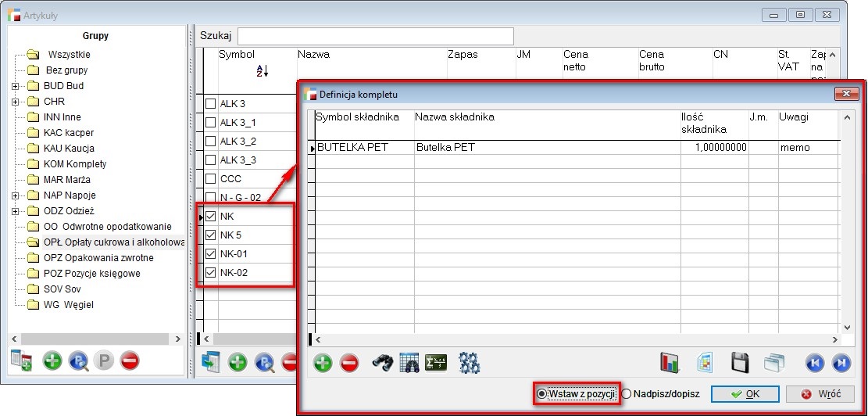Viewport: 868px width, 416px height.
Task: Click the gears settings icon in dialog toolbar
Action: (x=470, y=363)
